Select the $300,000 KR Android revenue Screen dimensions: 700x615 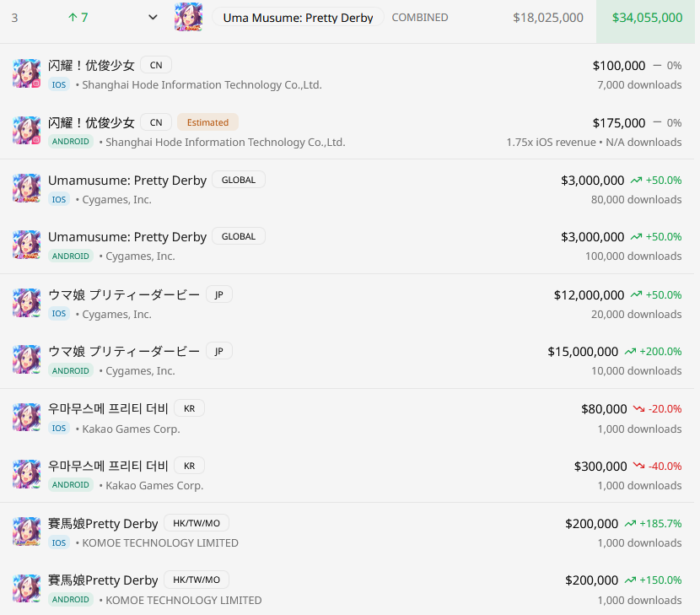[x=600, y=467]
